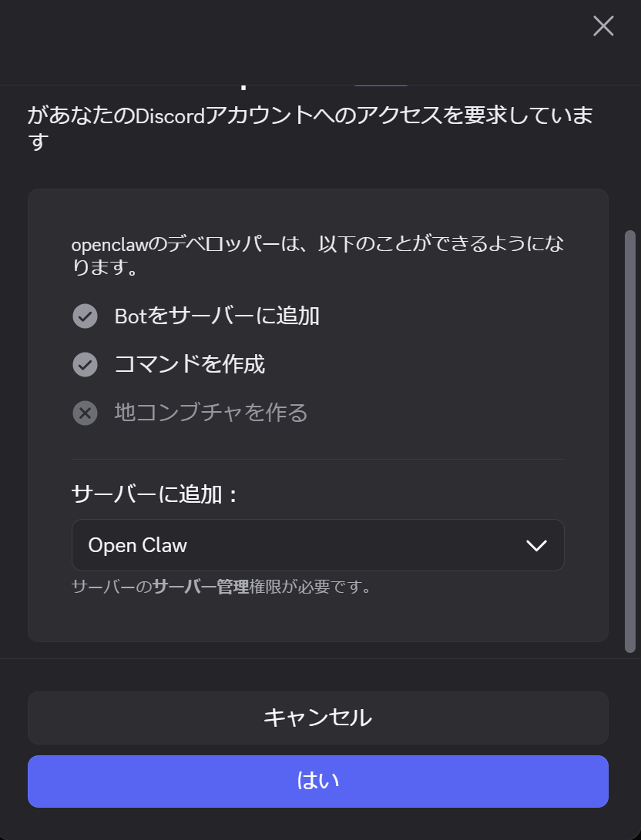This screenshot has width=641, height=840.
Task: Open the Open Claw server selector
Action: click(317, 545)
